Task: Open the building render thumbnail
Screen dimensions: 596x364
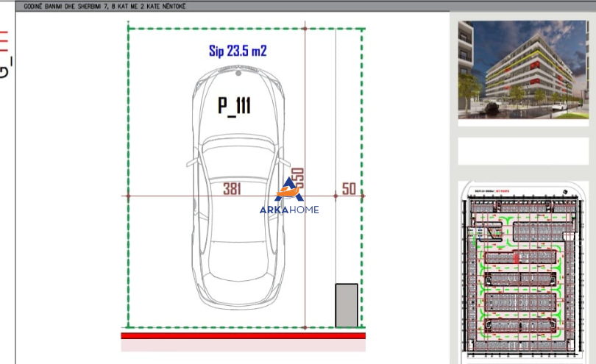Action: (x=524, y=69)
